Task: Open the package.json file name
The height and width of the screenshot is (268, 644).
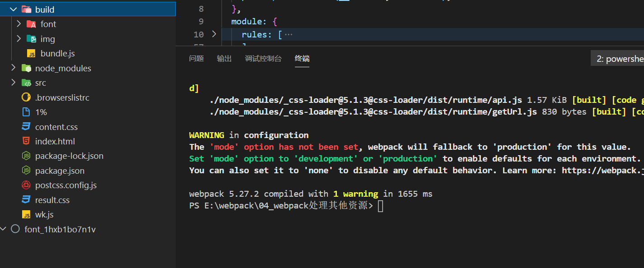Action: tap(60, 171)
